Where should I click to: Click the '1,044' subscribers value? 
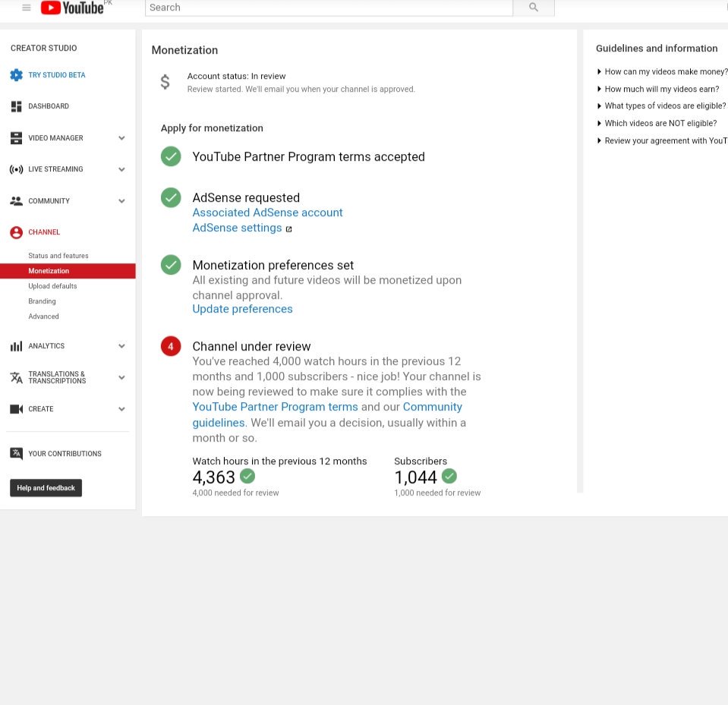pyautogui.click(x=415, y=477)
